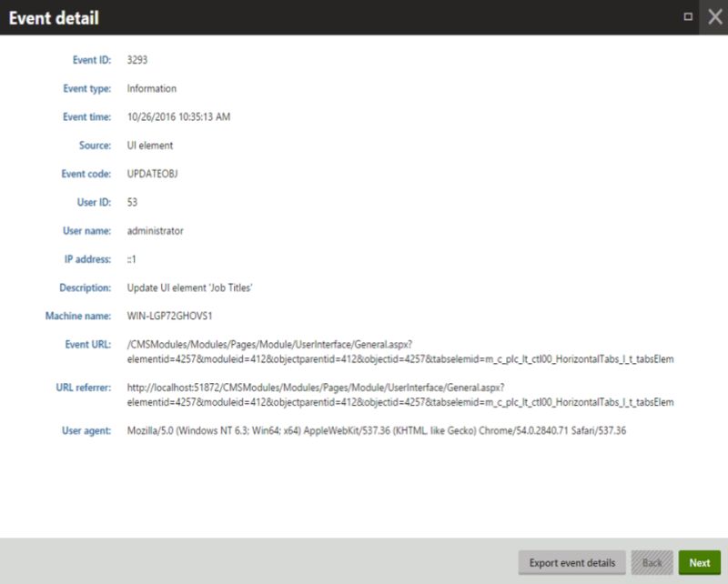Click the Export event details button
Viewport: 728px width, 584px height.
pos(572,563)
